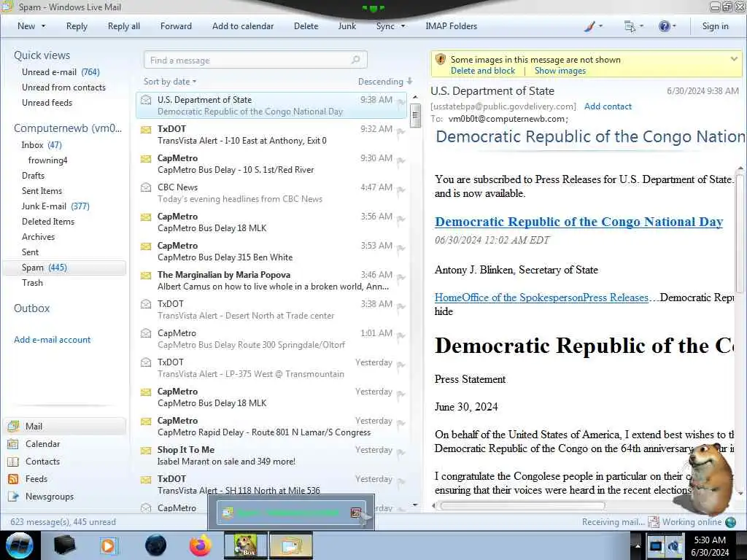Open the Help question mark icon
This screenshot has height=560, width=747.
coord(664,26)
